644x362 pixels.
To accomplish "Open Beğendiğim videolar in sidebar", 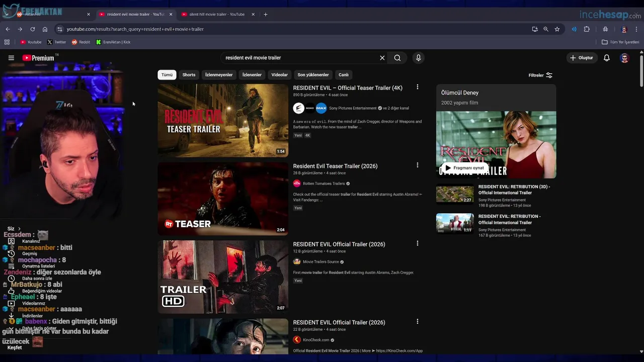I will [42, 291].
